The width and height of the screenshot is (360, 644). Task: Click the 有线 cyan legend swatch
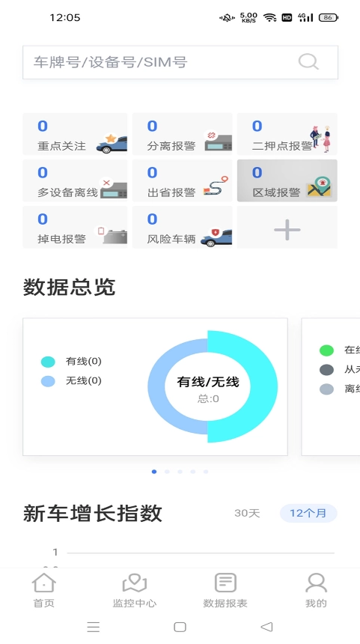[x=48, y=362]
